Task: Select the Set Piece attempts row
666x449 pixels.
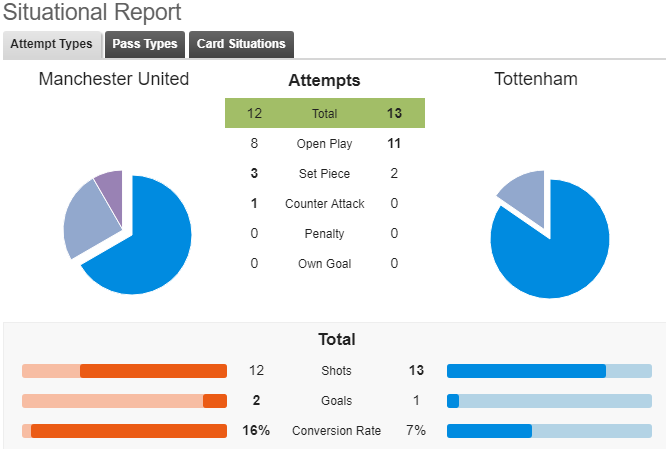Action: pos(325,173)
